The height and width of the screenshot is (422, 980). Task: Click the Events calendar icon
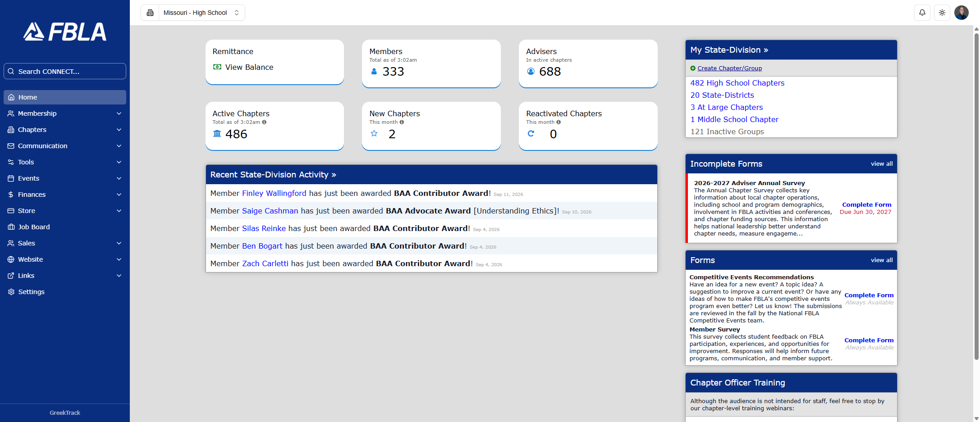tap(11, 178)
